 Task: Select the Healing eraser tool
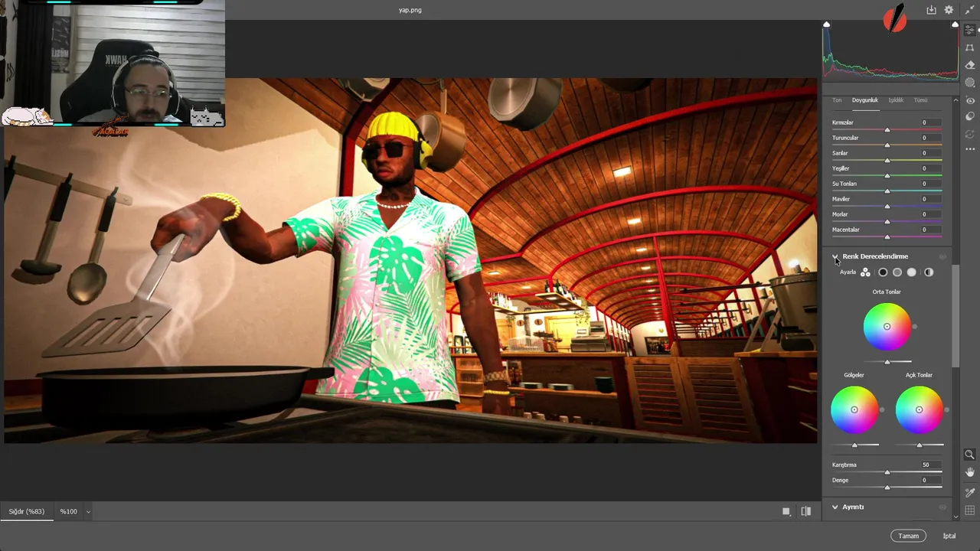click(970, 65)
